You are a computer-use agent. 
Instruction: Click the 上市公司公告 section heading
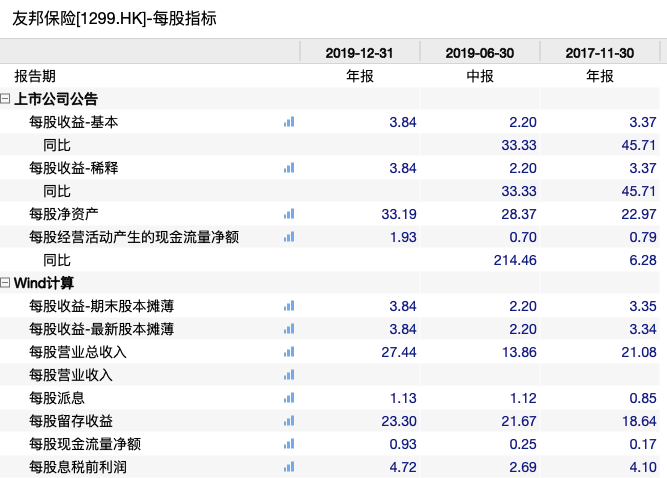[x=56, y=99]
